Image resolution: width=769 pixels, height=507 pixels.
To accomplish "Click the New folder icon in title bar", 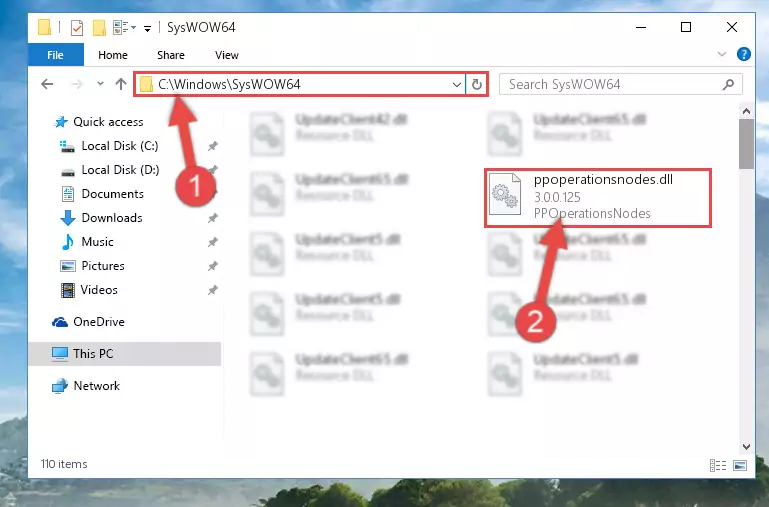I will coord(99,27).
